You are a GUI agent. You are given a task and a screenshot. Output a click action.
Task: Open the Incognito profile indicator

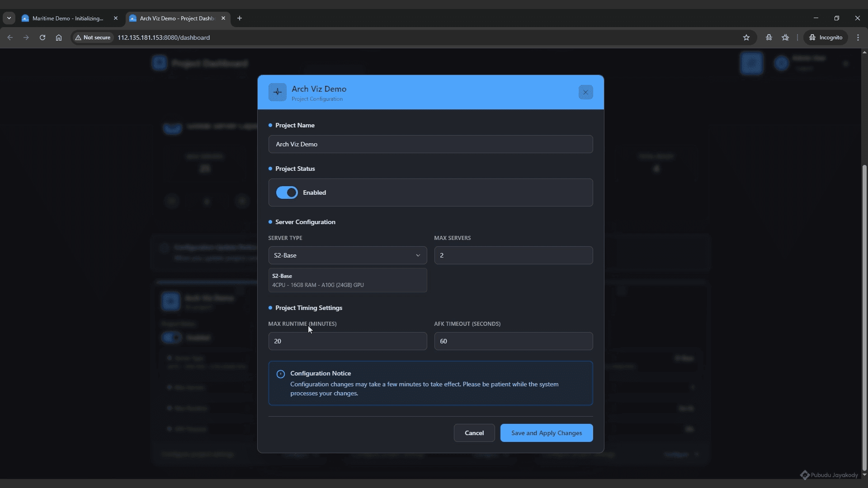click(826, 38)
